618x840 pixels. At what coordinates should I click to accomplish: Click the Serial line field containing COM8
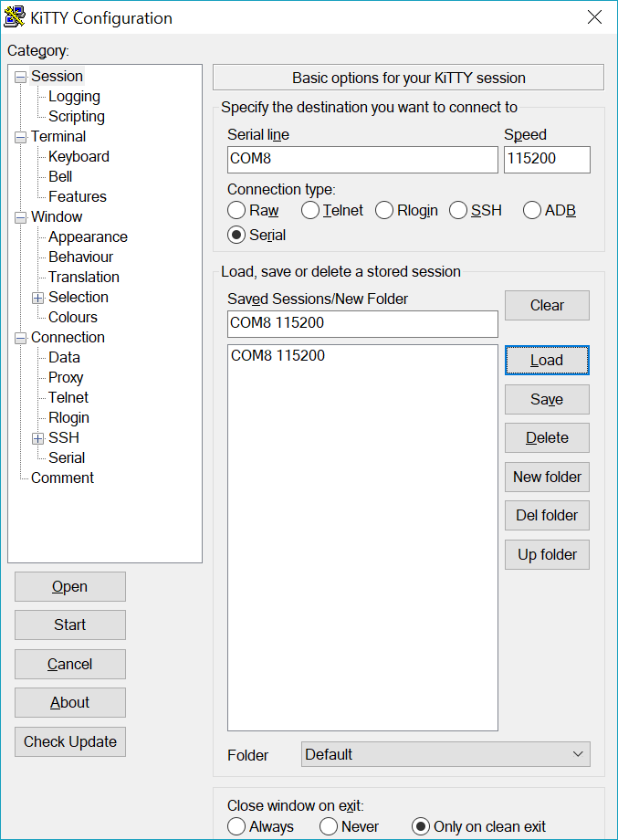[362, 160]
